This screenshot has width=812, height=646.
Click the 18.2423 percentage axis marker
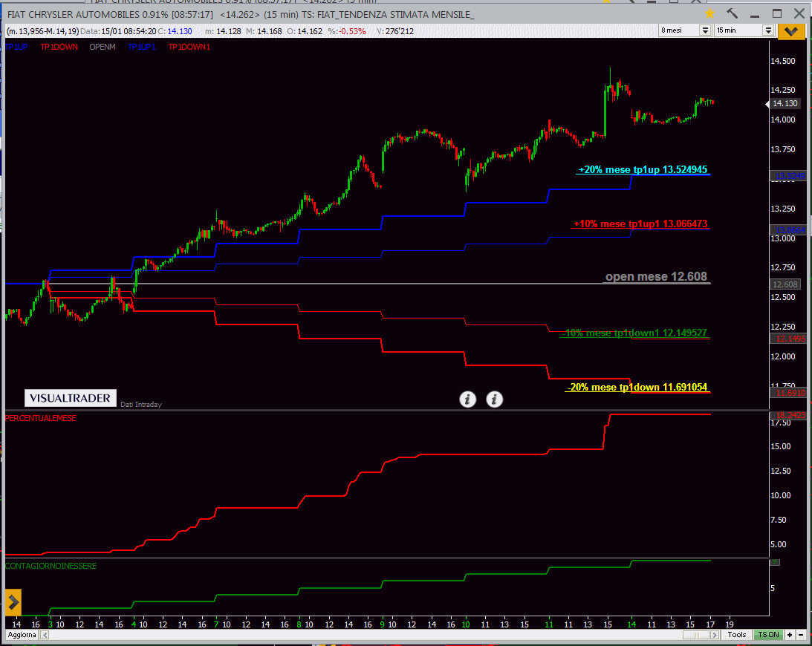click(788, 415)
